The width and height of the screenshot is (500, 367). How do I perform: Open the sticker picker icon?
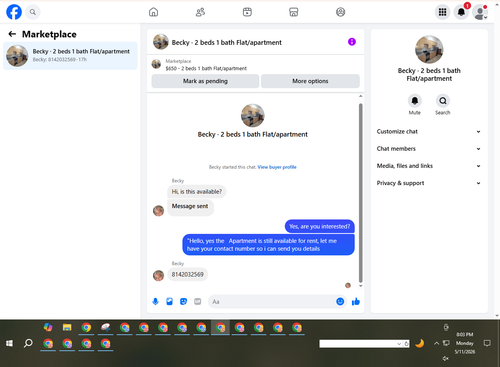(183, 302)
